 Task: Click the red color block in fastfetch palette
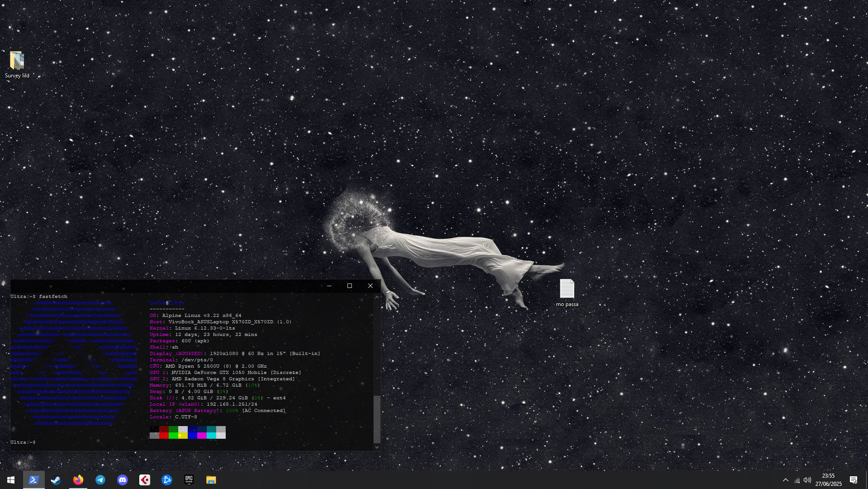164,436
